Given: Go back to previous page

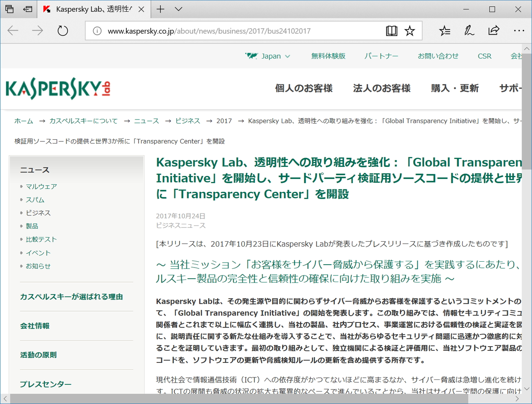Looking at the screenshot, I should click(13, 31).
